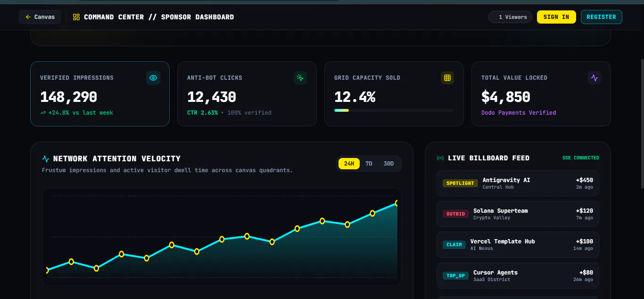The height and width of the screenshot is (299, 644).
Task: Open the Solana Superteam feed entry
Action: 518,214
